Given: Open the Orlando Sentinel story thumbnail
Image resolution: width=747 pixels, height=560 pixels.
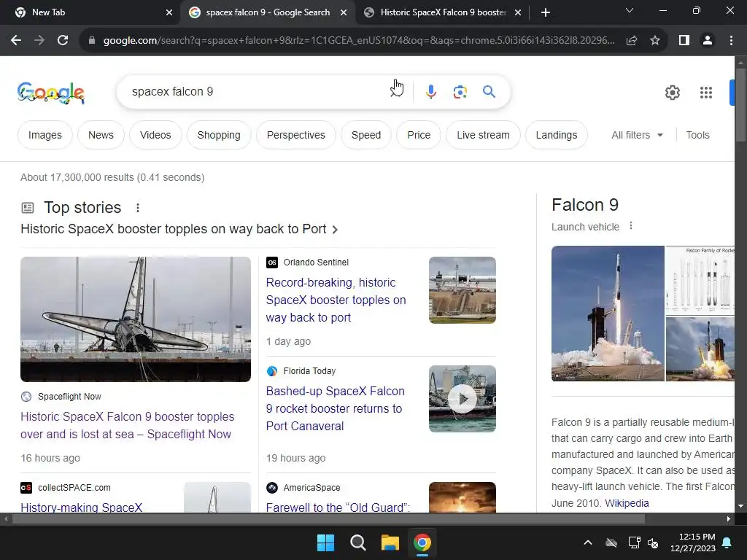Looking at the screenshot, I should [462, 290].
